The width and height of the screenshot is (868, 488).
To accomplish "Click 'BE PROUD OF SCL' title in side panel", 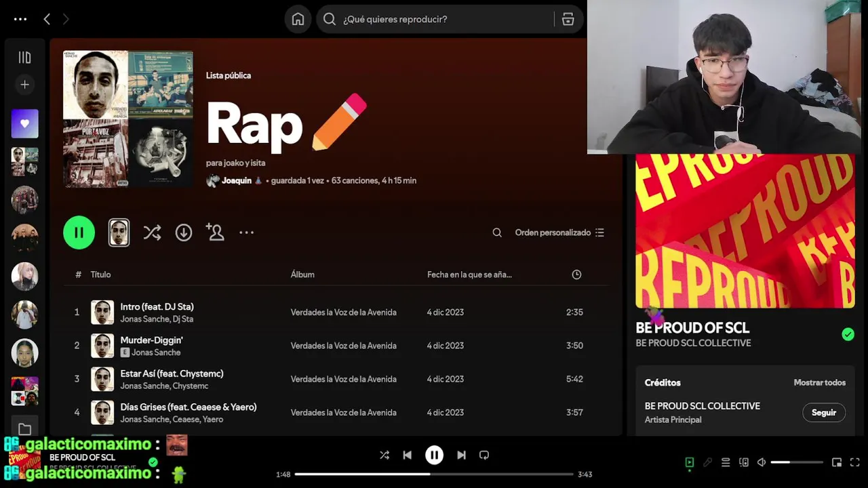I will point(692,328).
